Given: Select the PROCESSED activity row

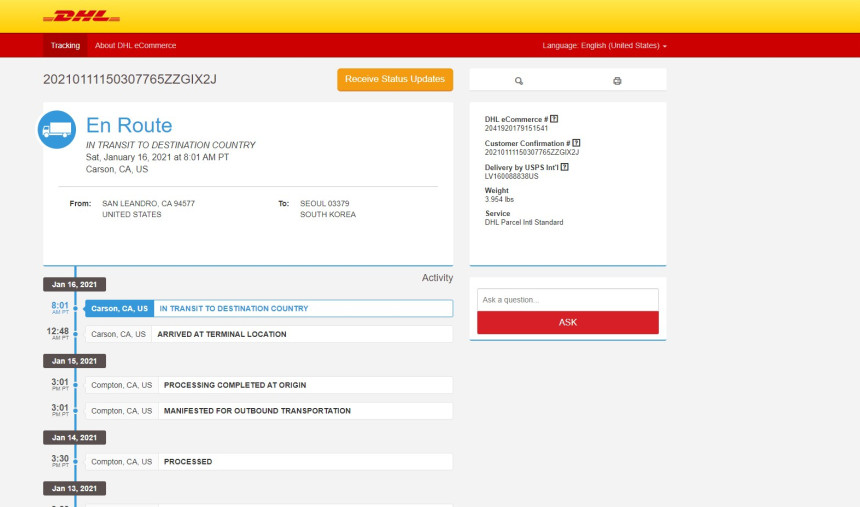Looking at the screenshot, I should click(x=269, y=461).
